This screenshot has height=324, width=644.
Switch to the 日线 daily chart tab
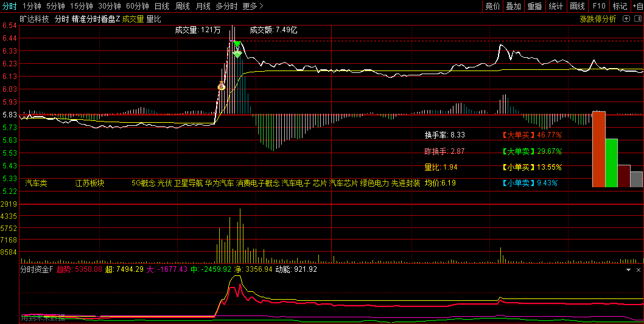pos(161,6)
